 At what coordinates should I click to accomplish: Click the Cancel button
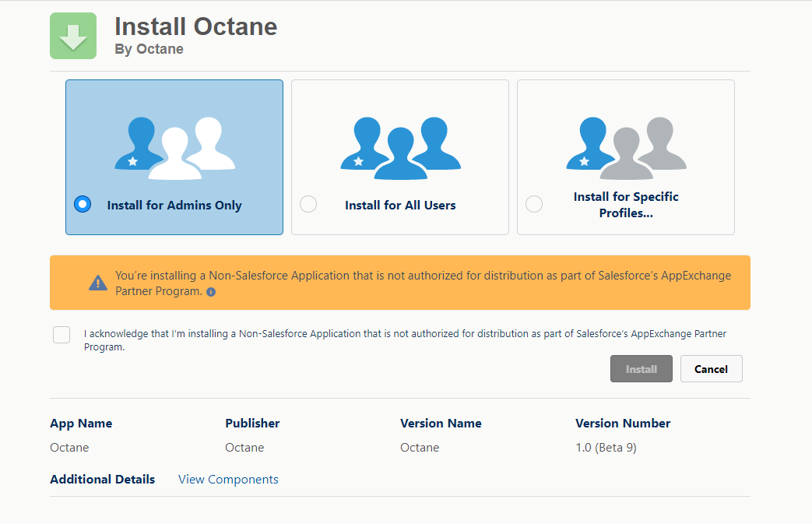coord(711,368)
